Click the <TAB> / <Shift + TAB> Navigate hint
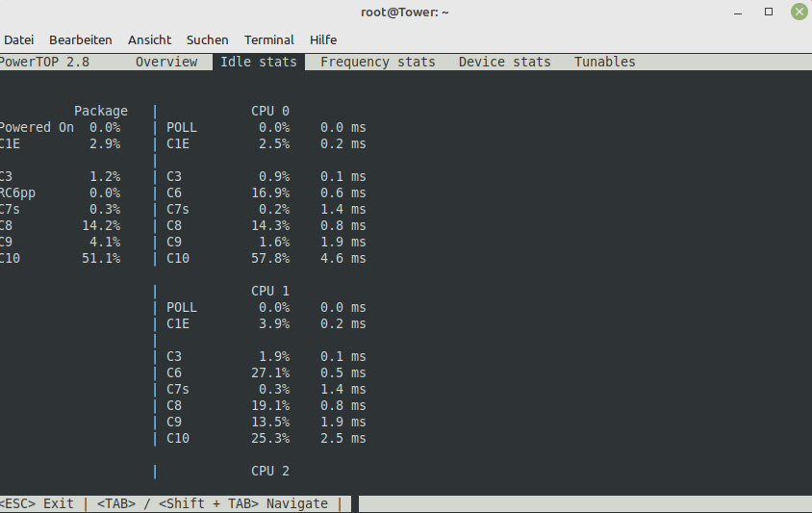812x513 pixels. click(x=213, y=503)
